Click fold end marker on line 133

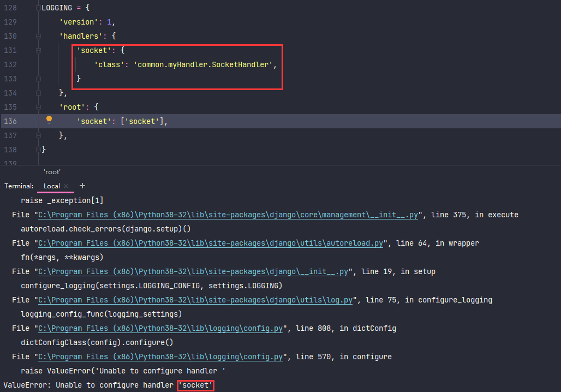point(38,79)
